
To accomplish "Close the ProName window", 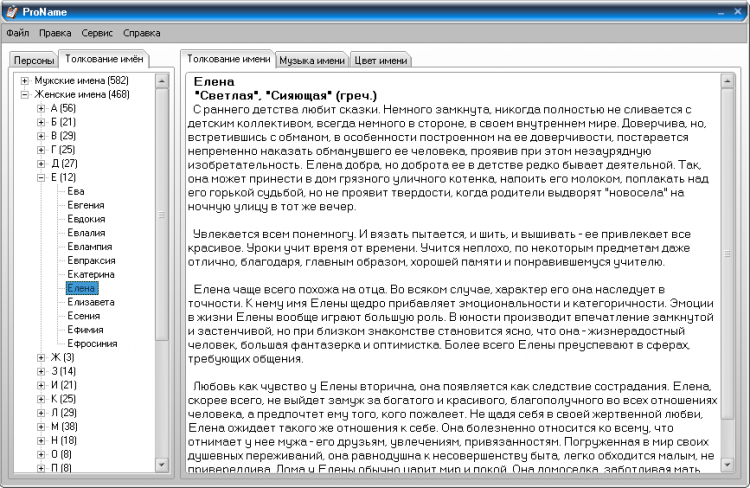I will click(x=738, y=12).
